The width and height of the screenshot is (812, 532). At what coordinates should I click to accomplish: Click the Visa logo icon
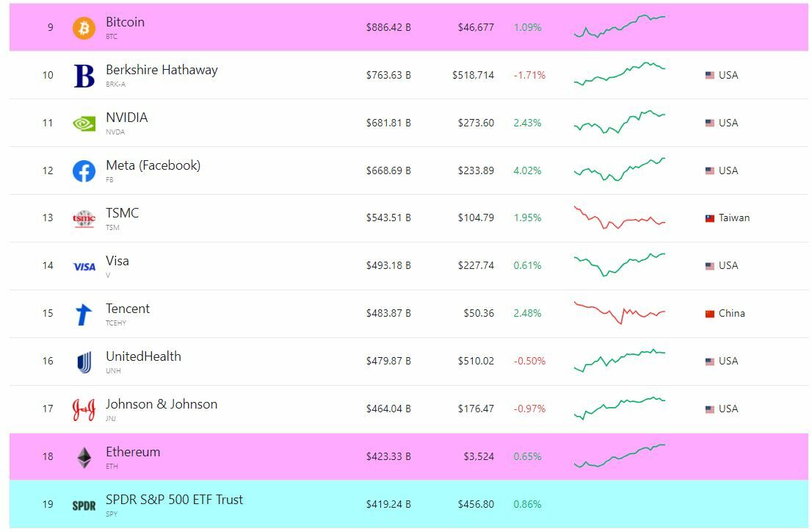(84, 267)
